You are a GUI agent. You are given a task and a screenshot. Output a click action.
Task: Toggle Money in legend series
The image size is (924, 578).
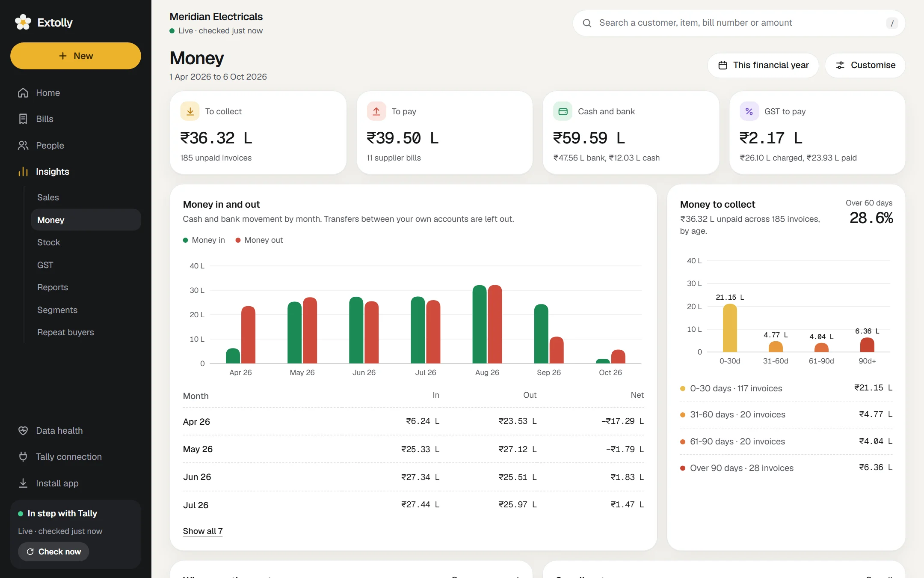[x=204, y=240]
